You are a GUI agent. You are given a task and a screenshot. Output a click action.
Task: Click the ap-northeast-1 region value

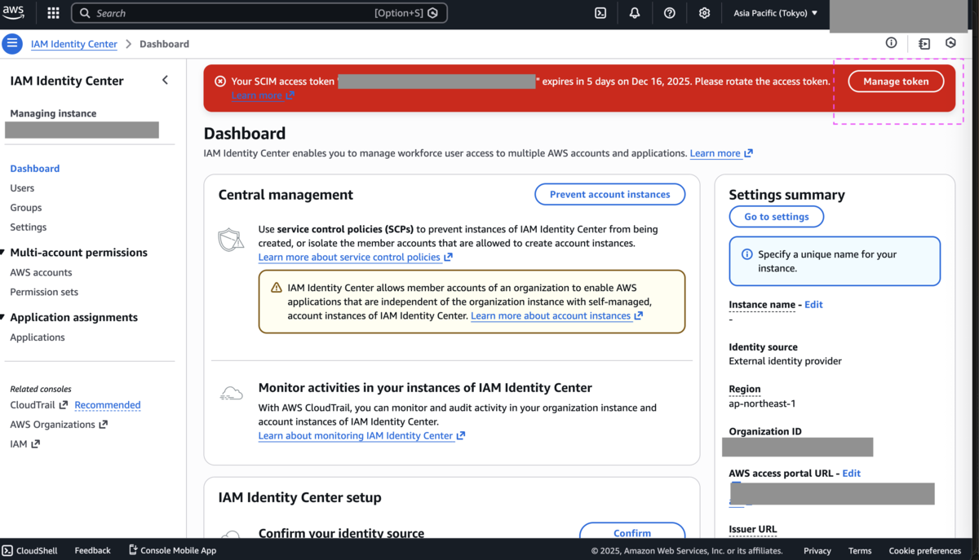coord(762,403)
